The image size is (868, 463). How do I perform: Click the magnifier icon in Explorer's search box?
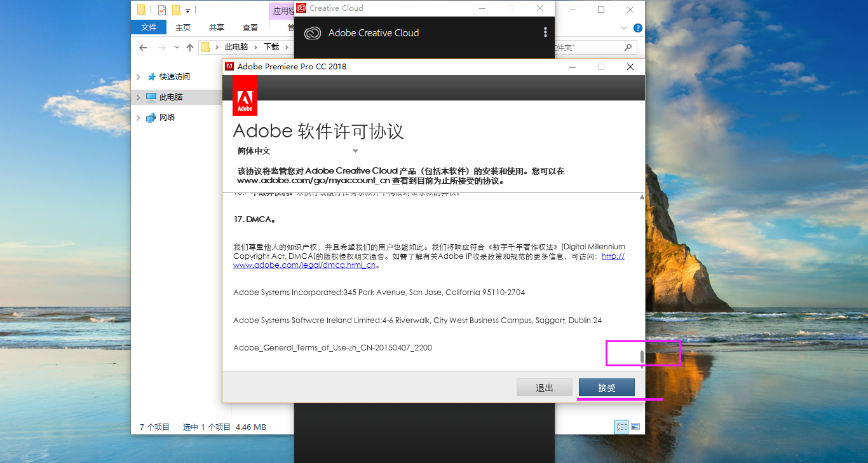click(628, 47)
